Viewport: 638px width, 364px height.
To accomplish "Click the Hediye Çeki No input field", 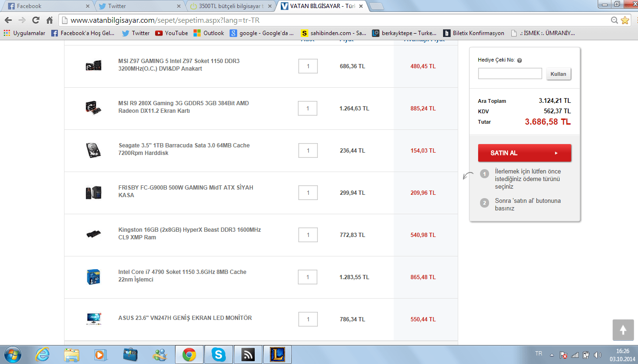I will coord(510,73).
